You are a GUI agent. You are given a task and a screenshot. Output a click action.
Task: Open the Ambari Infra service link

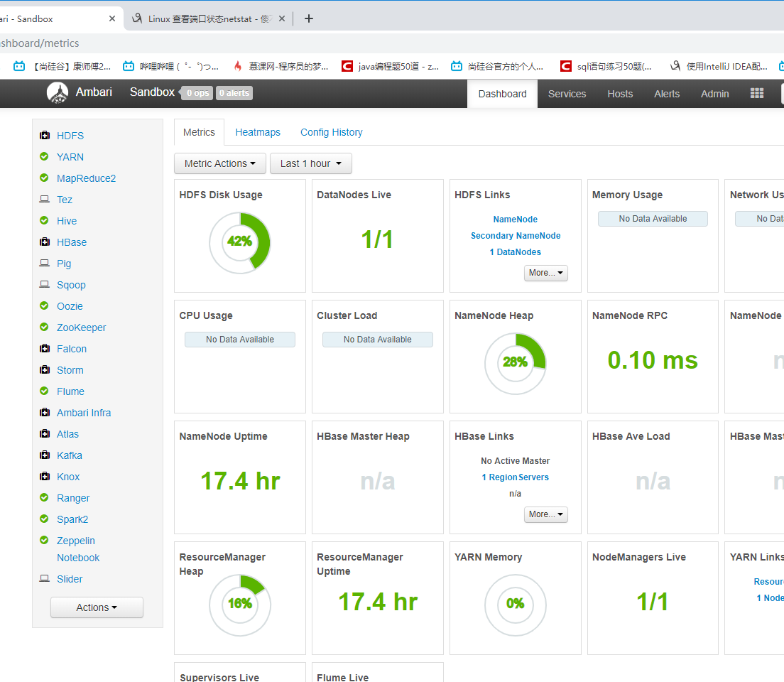[x=84, y=413]
